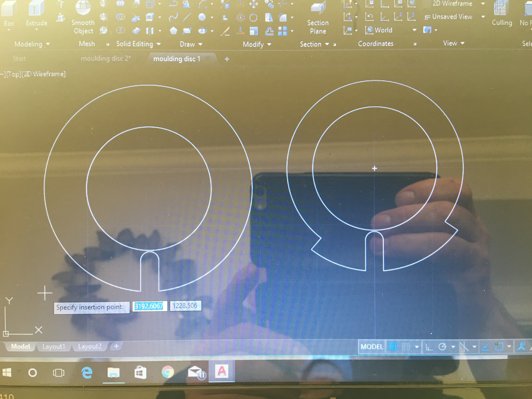Open Coordinates panel dialog launcher arrow
The image size is (532, 399).
coord(415,44)
